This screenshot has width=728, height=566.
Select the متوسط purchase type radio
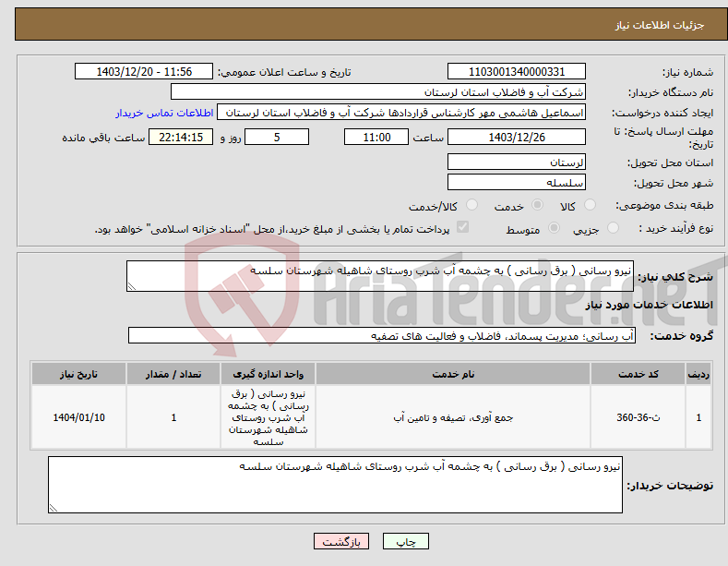(x=554, y=228)
